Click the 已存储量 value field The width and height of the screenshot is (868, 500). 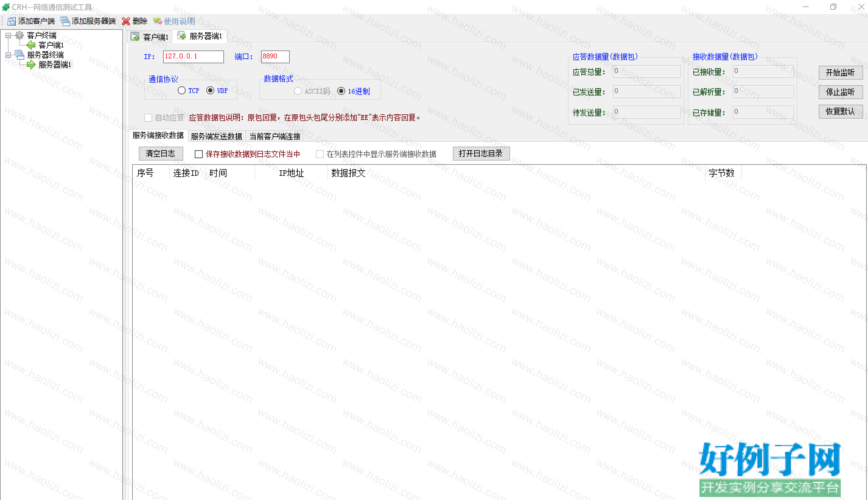(x=763, y=112)
